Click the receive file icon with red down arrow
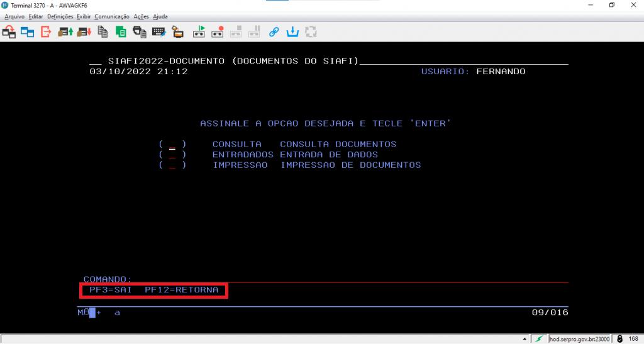The height and width of the screenshot is (344, 644). point(84,31)
